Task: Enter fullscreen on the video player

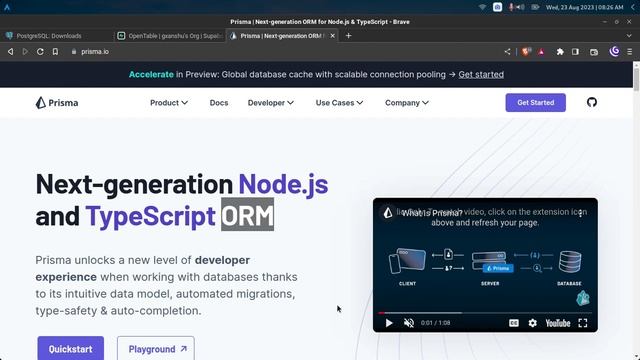Action: [x=583, y=323]
